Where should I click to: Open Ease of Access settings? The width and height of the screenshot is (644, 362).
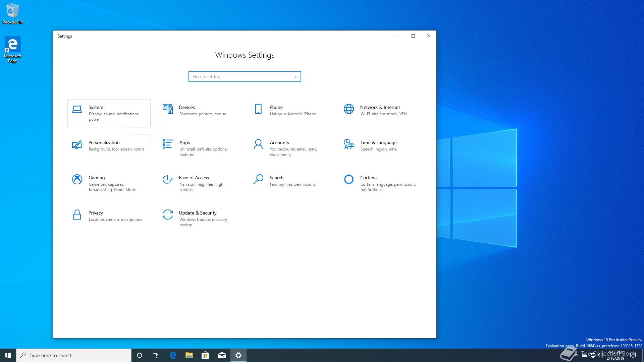[x=200, y=184]
